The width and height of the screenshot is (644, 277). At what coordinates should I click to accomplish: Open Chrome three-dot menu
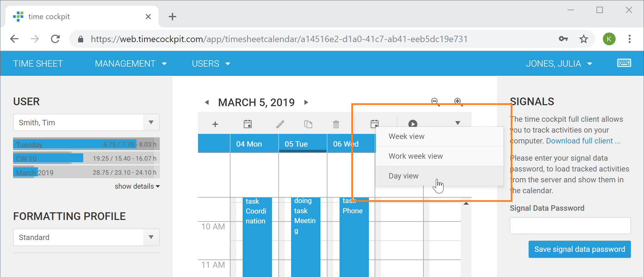(x=629, y=39)
